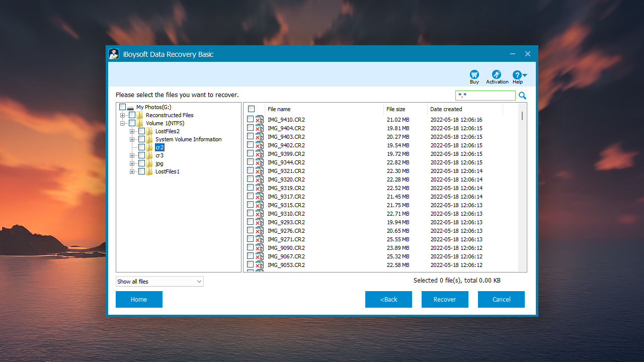Viewport: 644px width, 362px height.
Task: Select file name IMG_9067.CR2
Action: [286, 256]
